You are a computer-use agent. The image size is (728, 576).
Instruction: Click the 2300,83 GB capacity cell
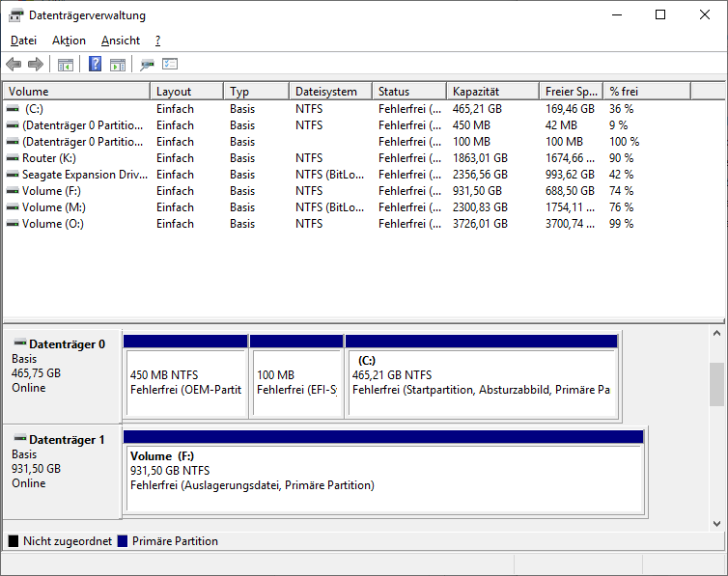(x=480, y=207)
